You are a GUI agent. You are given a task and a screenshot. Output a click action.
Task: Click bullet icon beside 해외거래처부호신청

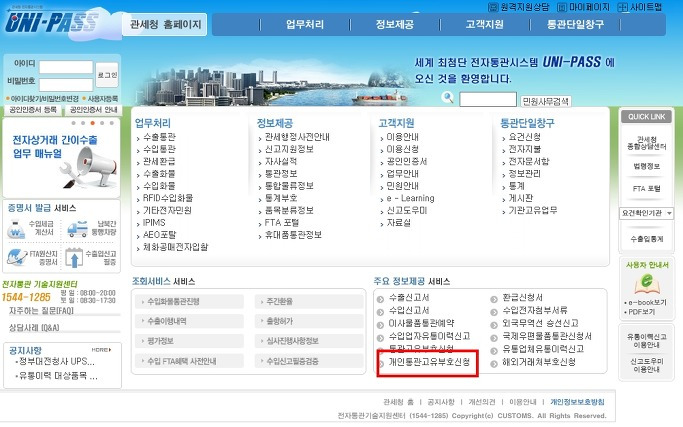[x=494, y=364]
